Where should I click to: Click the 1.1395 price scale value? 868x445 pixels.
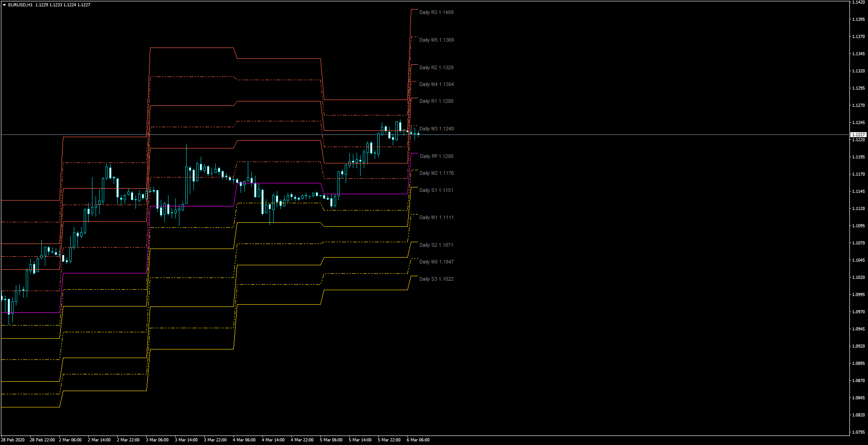click(x=858, y=19)
